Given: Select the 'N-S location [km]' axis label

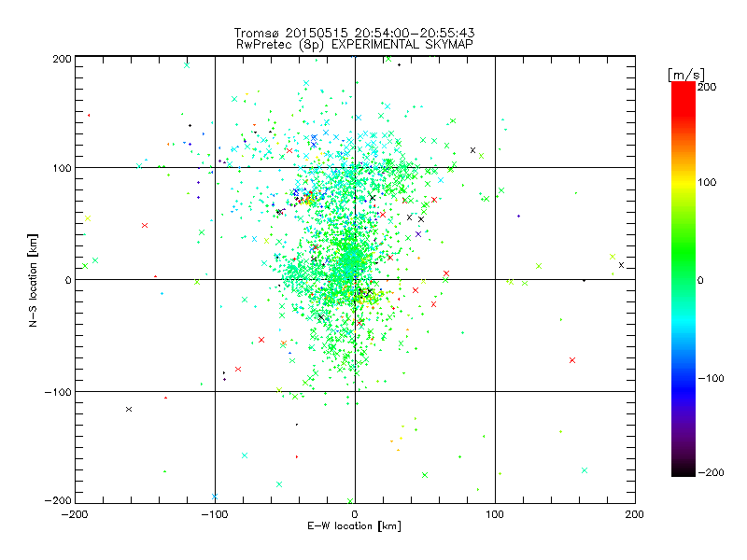Looking at the screenshot, I should pos(33,280).
